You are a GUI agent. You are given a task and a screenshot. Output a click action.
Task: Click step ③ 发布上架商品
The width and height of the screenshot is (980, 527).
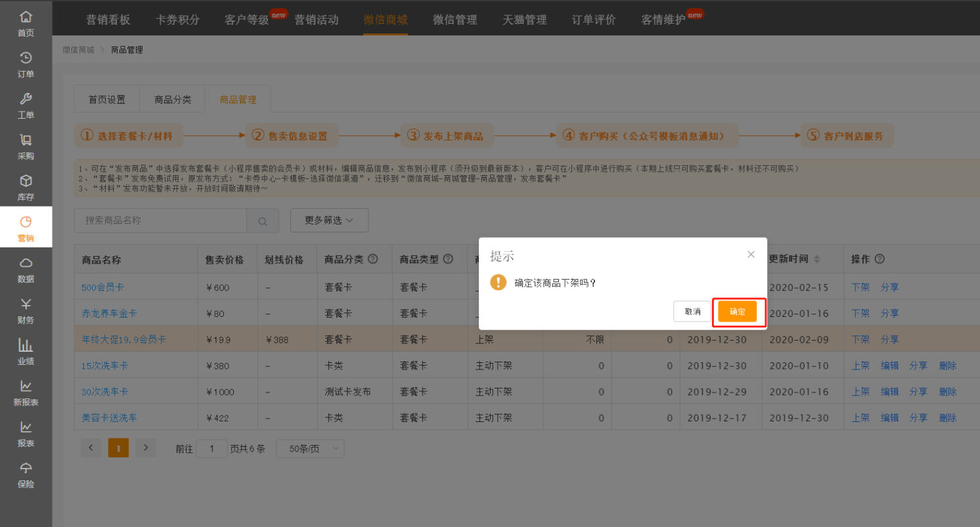tap(447, 136)
